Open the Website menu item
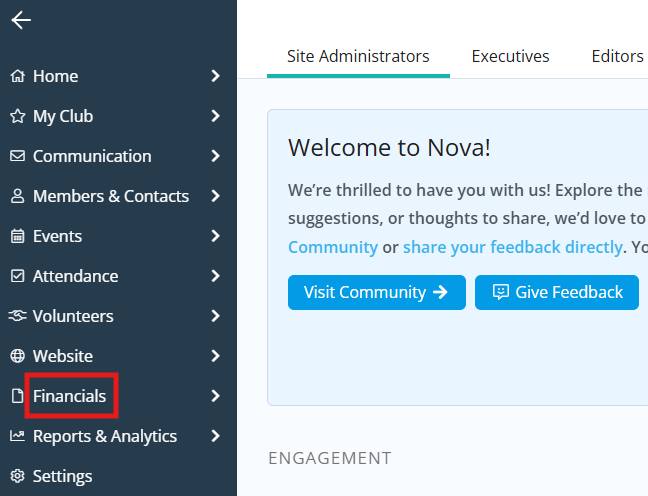Image resolution: width=648 pixels, height=496 pixels. pos(63,356)
